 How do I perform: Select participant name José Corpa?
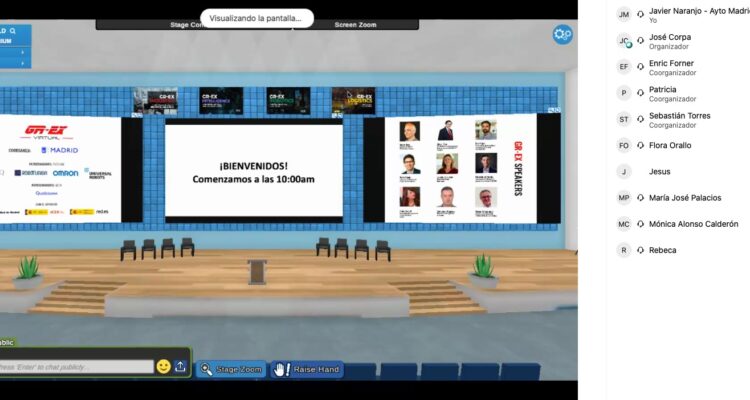670,37
